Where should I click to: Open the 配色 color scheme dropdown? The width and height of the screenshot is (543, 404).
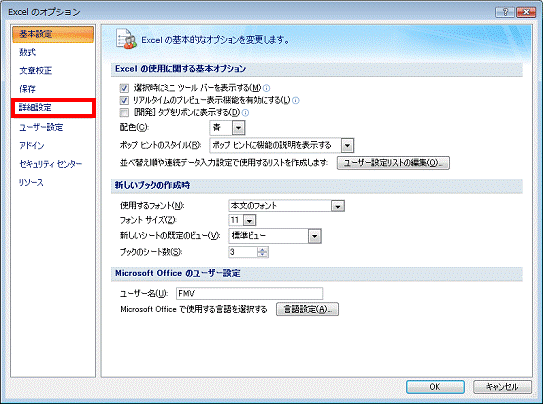238,128
